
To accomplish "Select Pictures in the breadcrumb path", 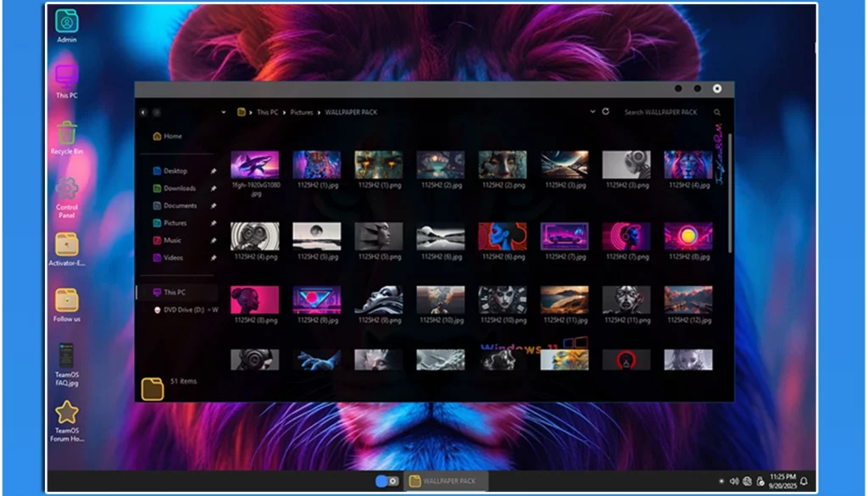I will [x=302, y=112].
